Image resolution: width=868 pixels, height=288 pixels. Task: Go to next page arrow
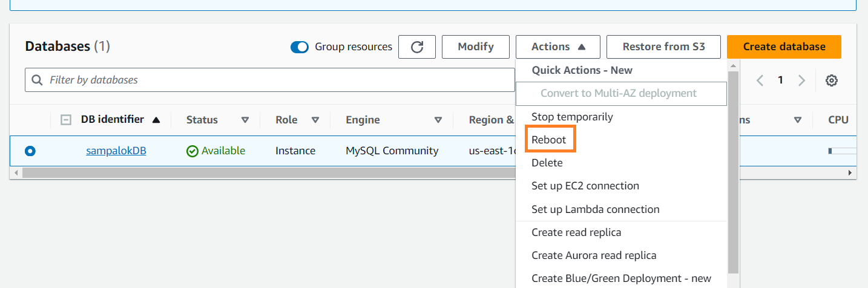pos(801,80)
